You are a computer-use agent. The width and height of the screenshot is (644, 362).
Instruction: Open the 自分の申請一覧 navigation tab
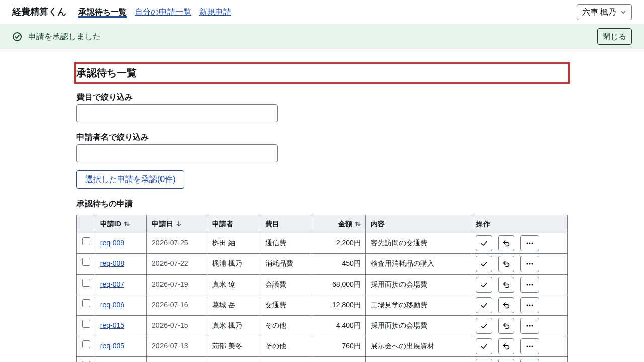pos(163,12)
